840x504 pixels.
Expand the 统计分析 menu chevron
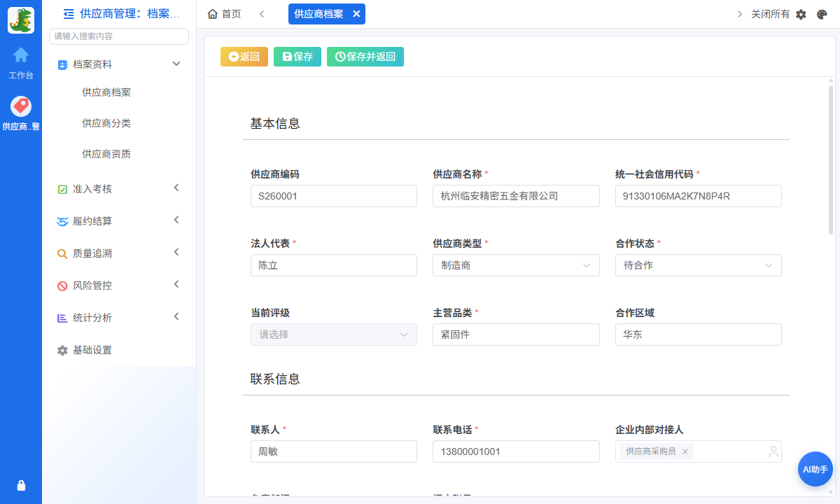click(x=176, y=316)
